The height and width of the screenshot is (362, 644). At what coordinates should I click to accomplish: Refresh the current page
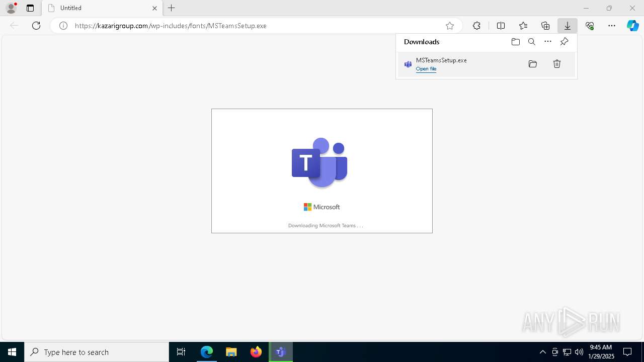coord(36,26)
